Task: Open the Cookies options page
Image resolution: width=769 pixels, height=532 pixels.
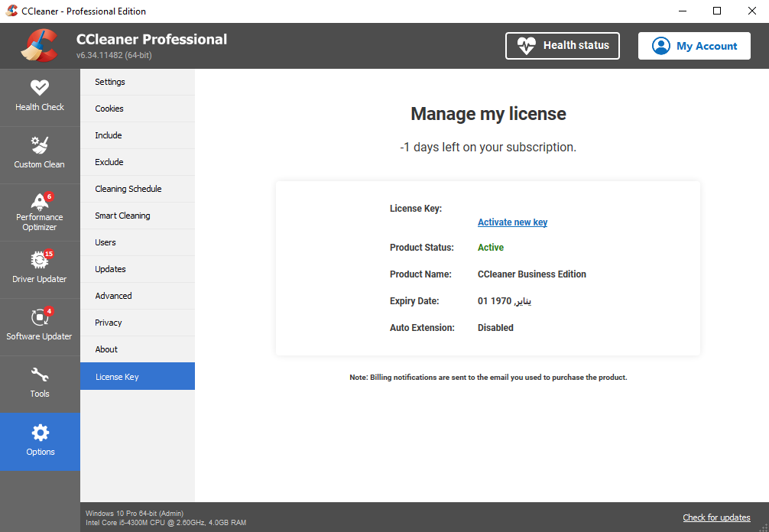Action: [x=138, y=109]
